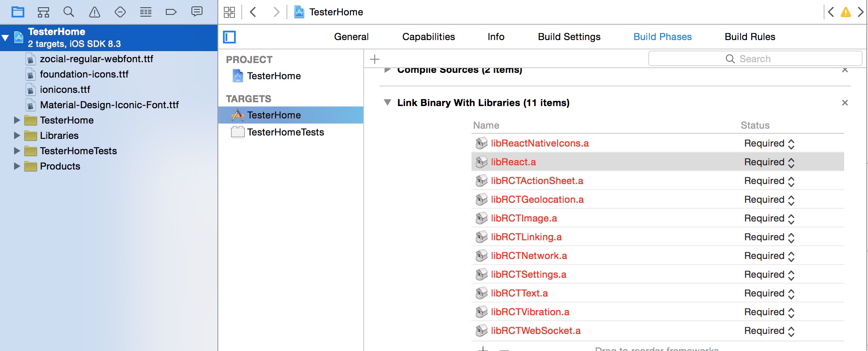Click the yellow warning issue icon
868x351 pixels.
846,12
